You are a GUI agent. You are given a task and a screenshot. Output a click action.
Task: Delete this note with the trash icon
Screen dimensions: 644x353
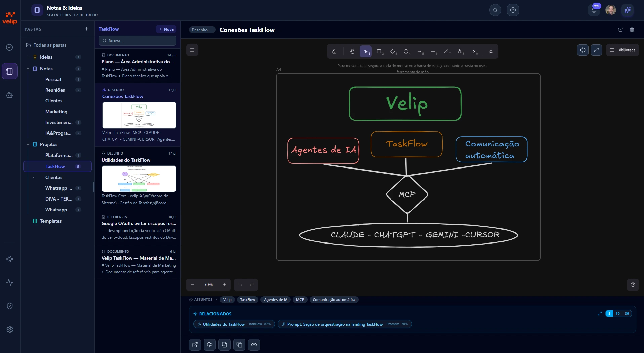[632, 30]
